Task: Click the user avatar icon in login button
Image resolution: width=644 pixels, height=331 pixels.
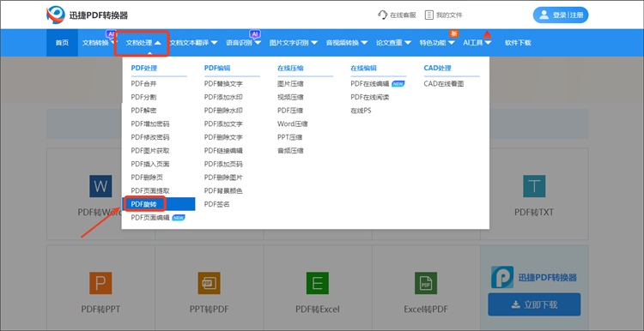Action: click(544, 15)
